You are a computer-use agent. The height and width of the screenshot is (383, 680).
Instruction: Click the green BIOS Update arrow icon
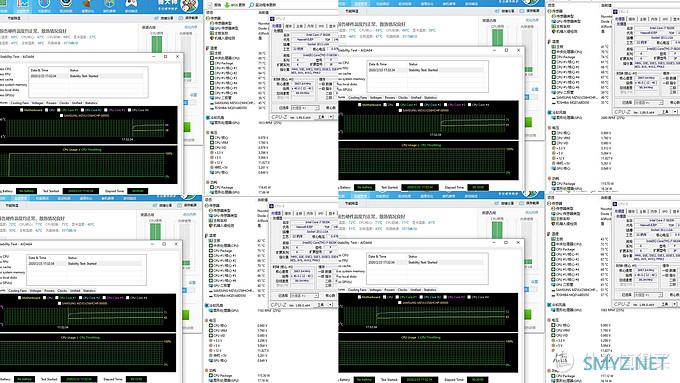pyautogui.click(x=227, y=5)
